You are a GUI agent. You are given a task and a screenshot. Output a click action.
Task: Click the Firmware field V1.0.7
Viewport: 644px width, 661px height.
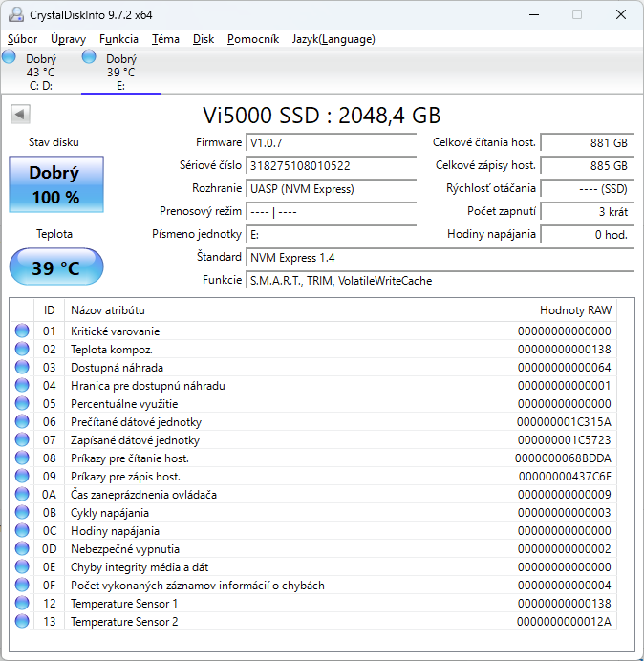tap(331, 143)
